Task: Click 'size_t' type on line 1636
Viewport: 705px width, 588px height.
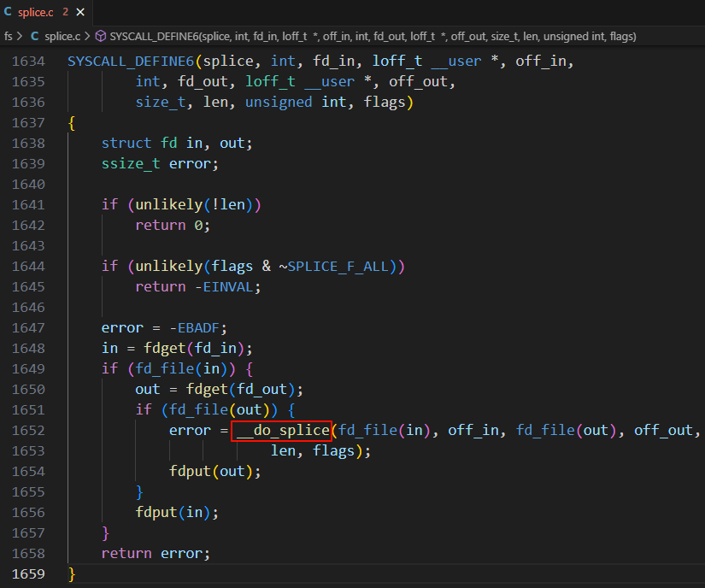Action: pyautogui.click(x=161, y=102)
